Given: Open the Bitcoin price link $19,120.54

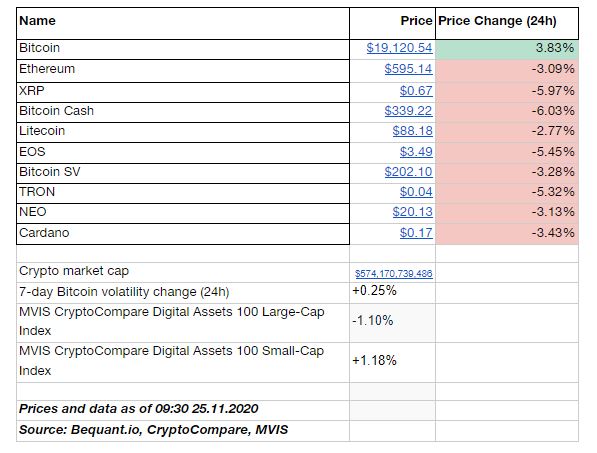Looking at the screenshot, I should [399, 48].
